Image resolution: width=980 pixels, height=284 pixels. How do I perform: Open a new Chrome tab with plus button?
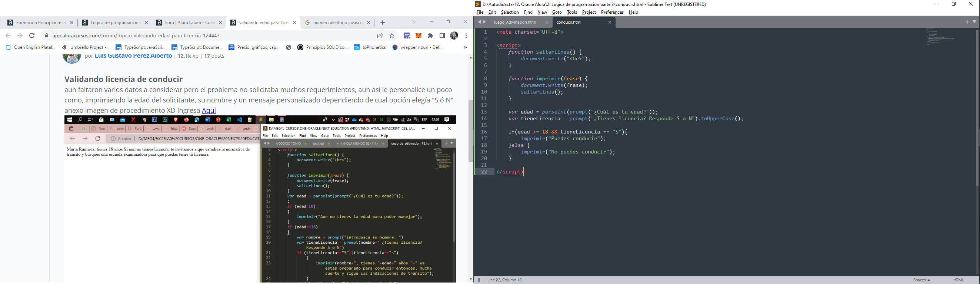[383, 23]
